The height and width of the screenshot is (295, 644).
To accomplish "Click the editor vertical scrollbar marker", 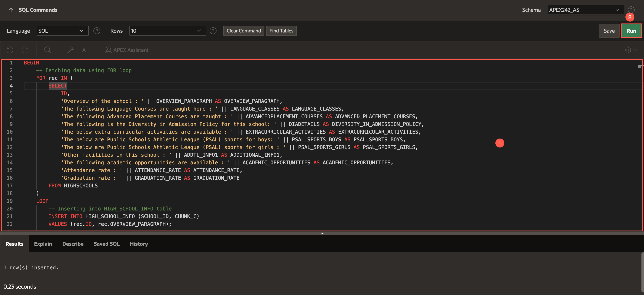I will [640, 67].
